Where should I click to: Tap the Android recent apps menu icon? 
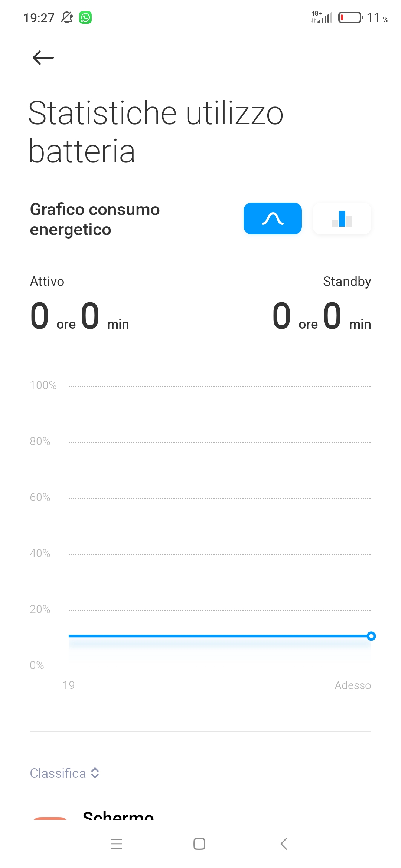[117, 844]
